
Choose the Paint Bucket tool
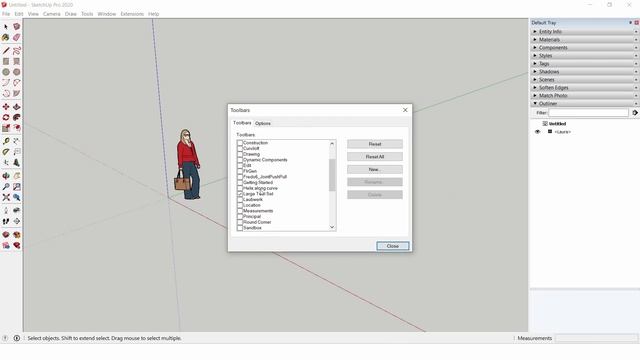tap(6, 38)
